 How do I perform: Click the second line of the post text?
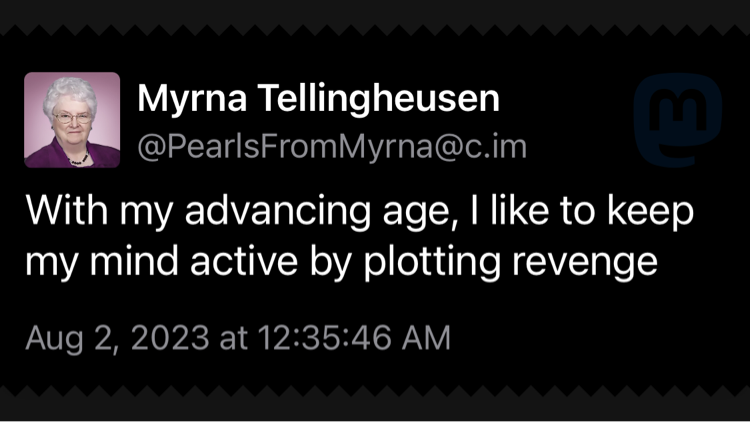coord(340,262)
